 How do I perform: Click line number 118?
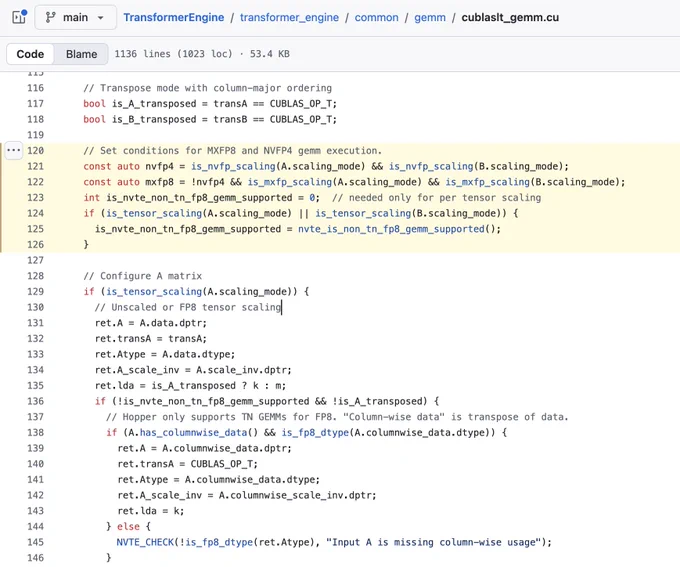[x=36, y=119]
